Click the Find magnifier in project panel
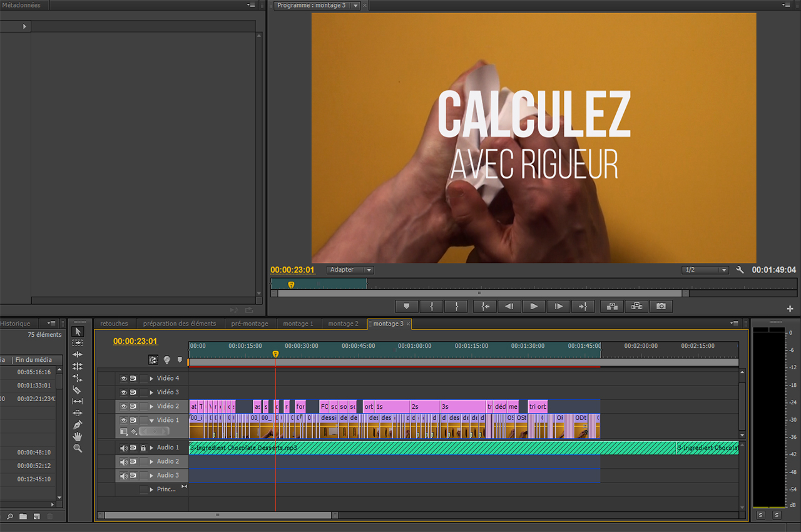 [10, 516]
